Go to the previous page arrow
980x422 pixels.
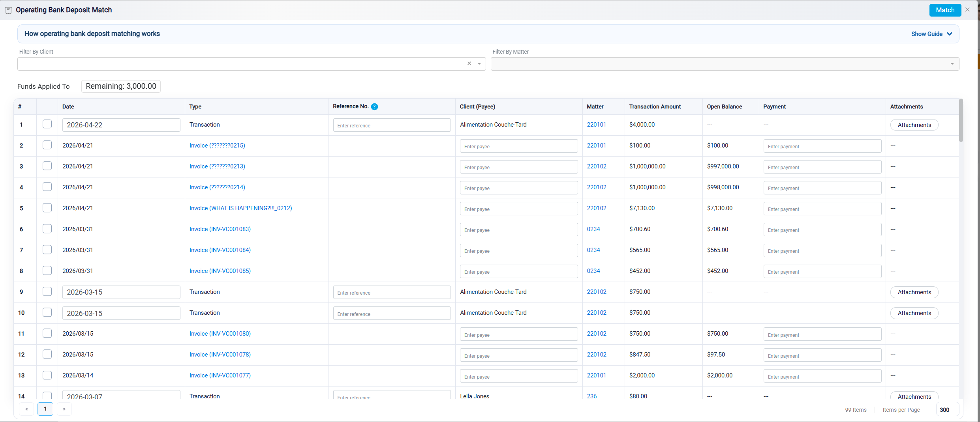click(x=26, y=409)
